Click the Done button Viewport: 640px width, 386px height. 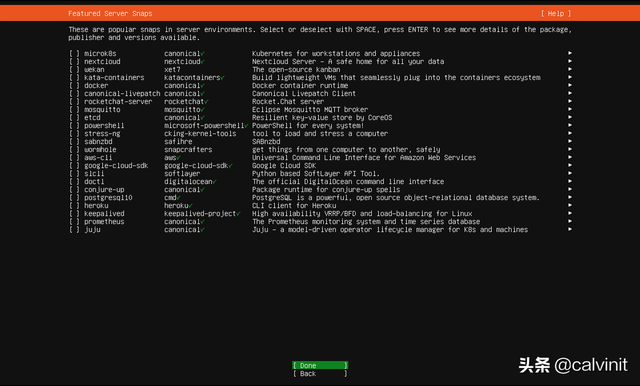point(320,365)
